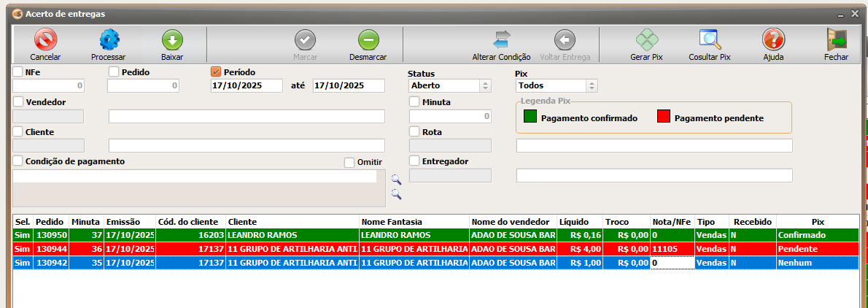Open Cosultar Pix magnifier icon
The height and width of the screenshot is (308, 868).
[x=709, y=40]
